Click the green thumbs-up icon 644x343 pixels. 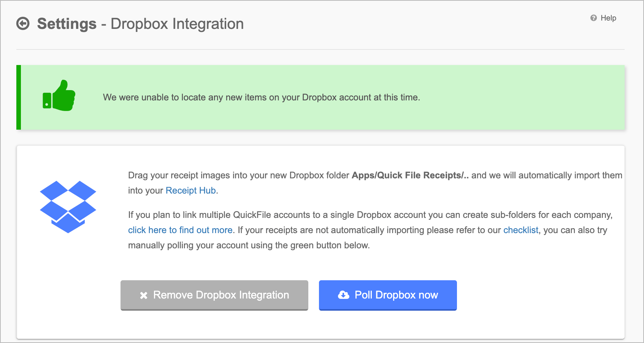click(59, 95)
